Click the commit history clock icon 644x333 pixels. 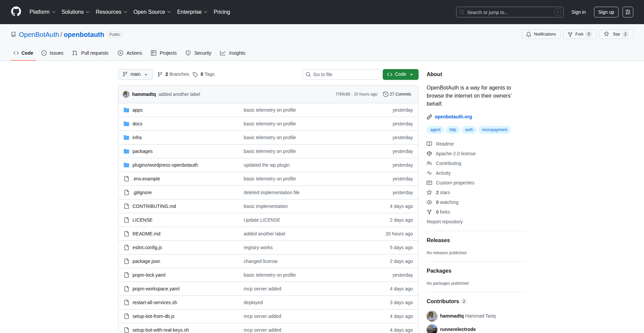tap(385, 94)
